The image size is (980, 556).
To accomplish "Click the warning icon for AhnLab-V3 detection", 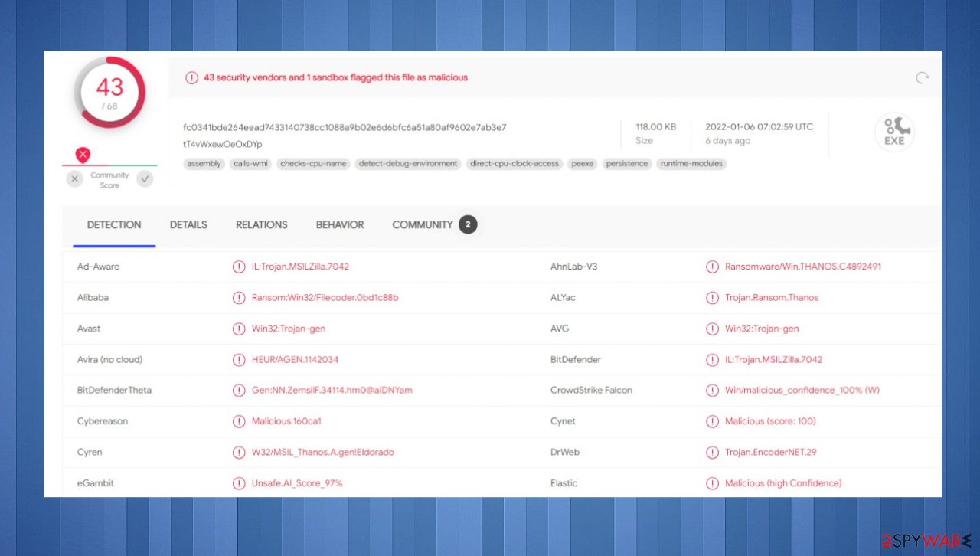I will 712,267.
